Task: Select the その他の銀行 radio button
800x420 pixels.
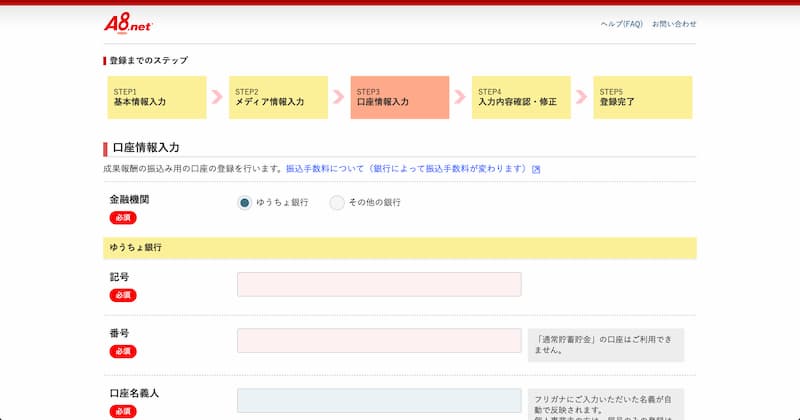Action: (x=337, y=203)
